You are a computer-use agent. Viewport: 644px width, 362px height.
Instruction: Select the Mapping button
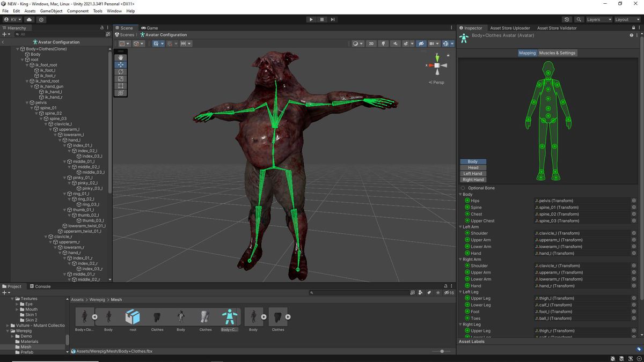(528, 53)
